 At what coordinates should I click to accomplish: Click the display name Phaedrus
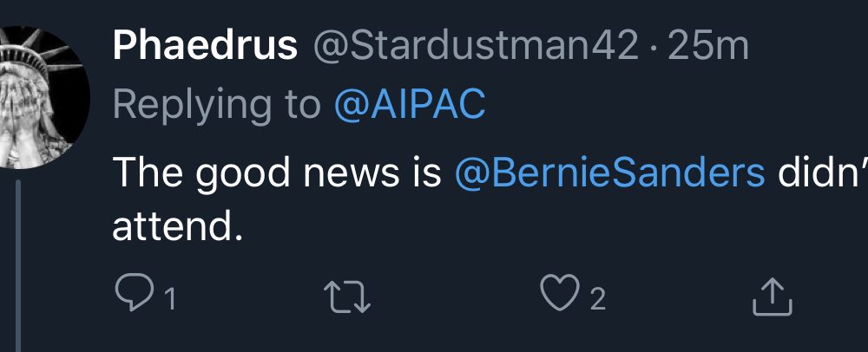pyautogui.click(x=205, y=47)
